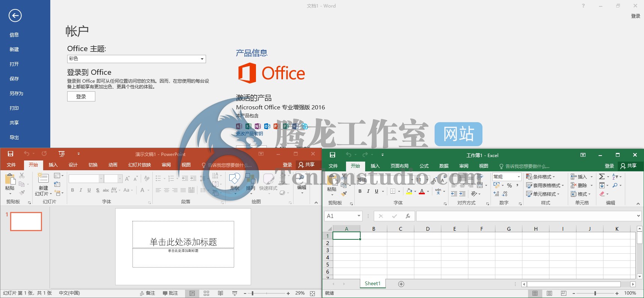Click the Tell me box in Excel
The height and width of the screenshot is (298, 644).
tap(524, 166)
